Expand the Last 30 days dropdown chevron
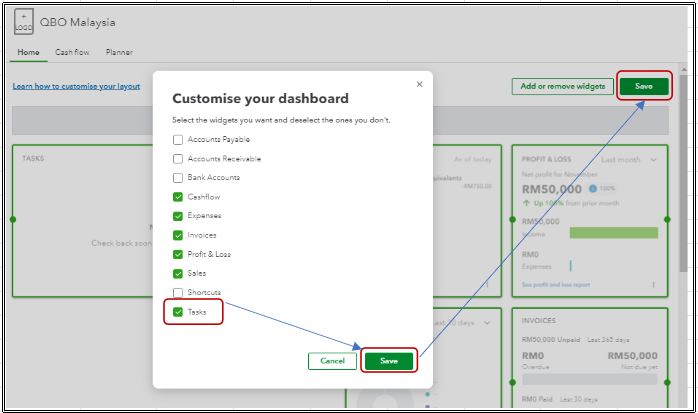 (x=487, y=323)
